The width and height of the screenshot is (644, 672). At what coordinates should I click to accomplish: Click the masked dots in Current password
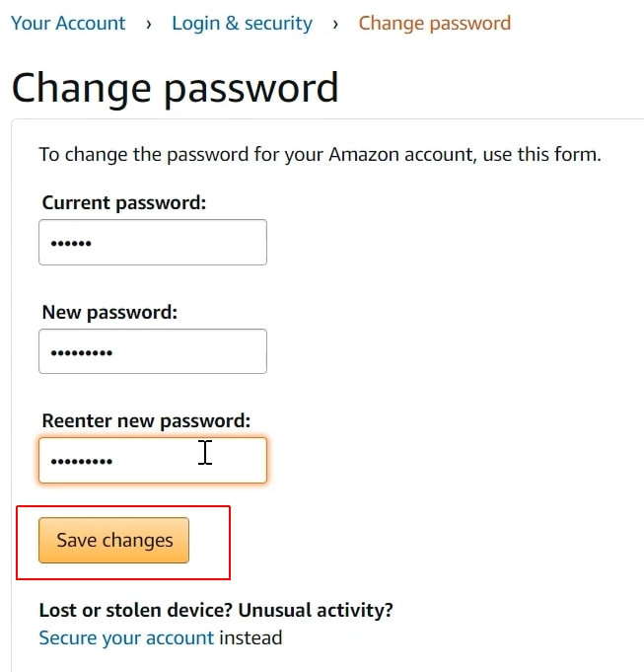(x=71, y=243)
